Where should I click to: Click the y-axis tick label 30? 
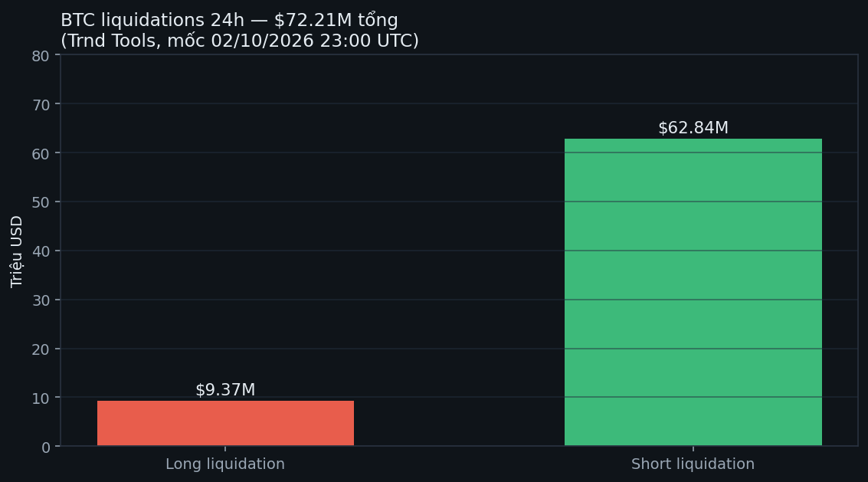(41, 300)
